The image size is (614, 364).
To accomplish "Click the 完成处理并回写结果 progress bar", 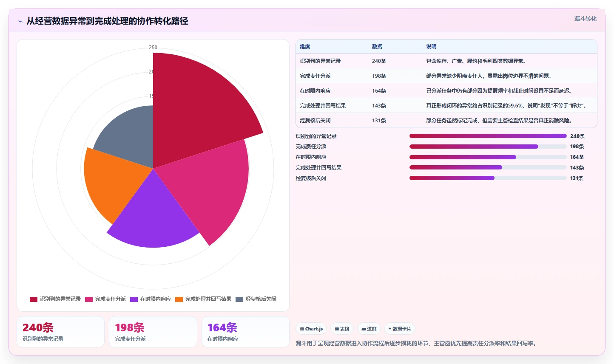I will click(488, 167).
